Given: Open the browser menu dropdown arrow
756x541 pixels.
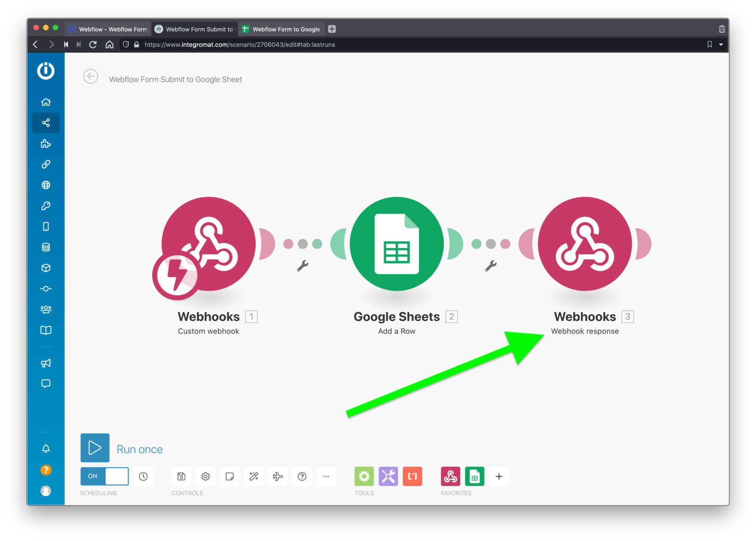Looking at the screenshot, I should pos(721,44).
